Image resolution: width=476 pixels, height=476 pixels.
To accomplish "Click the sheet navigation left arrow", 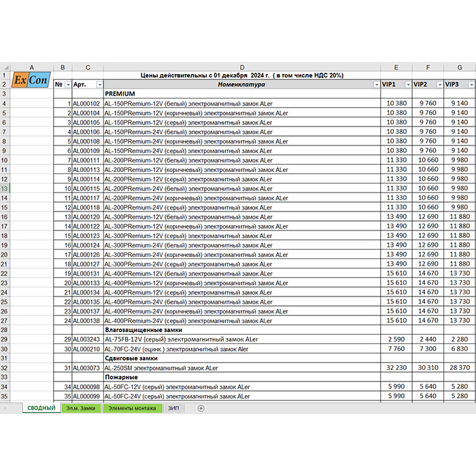I will point(6,408).
